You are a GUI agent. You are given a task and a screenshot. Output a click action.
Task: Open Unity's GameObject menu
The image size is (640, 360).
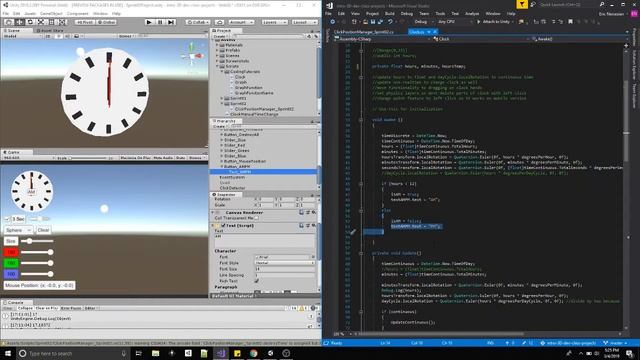(x=51, y=13)
